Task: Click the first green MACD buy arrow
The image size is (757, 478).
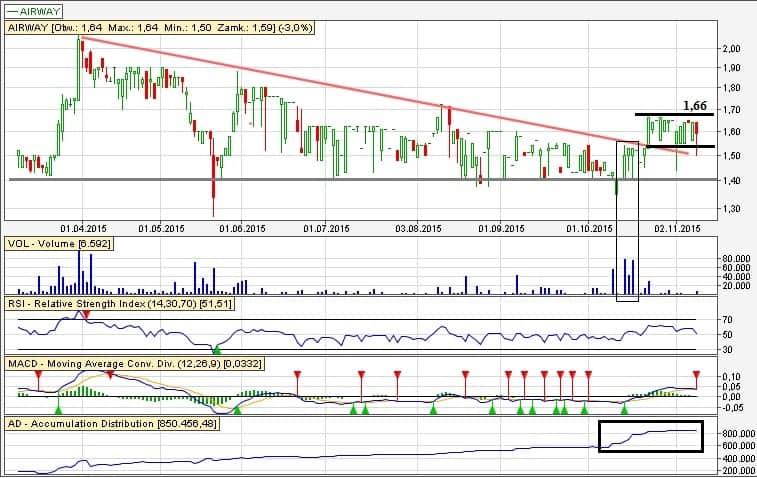Action: point(58,409)
